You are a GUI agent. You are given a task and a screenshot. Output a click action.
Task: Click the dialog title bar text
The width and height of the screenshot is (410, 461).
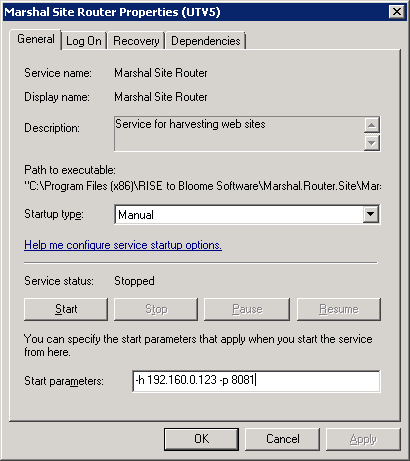pos(112,12)
